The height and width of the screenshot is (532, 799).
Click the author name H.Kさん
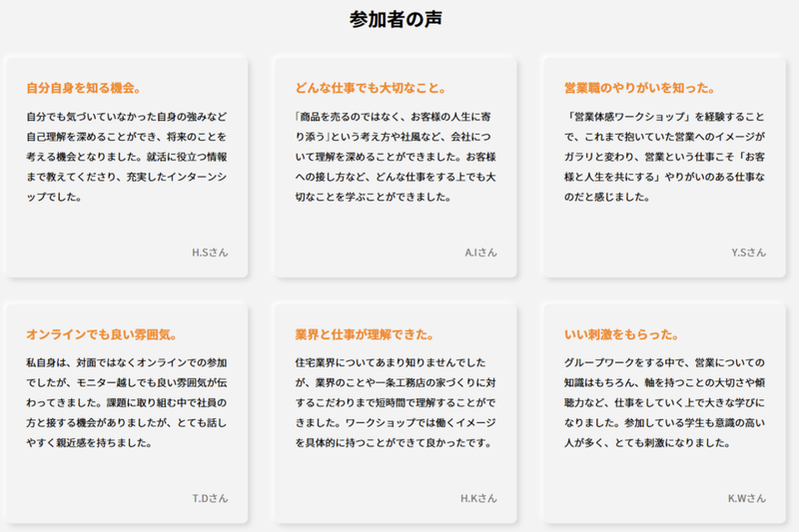coord(478,498)
